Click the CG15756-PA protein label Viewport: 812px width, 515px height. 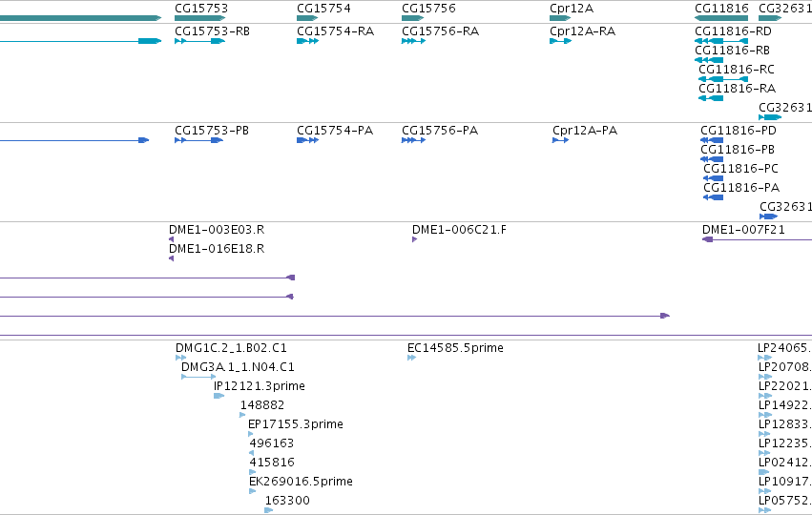point(440,131)
